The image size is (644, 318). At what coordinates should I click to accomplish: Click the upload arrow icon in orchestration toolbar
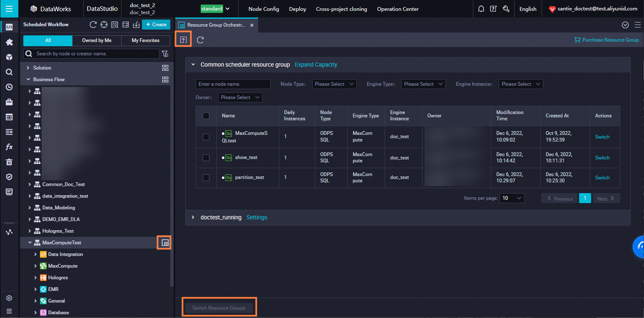coord(183,40)
